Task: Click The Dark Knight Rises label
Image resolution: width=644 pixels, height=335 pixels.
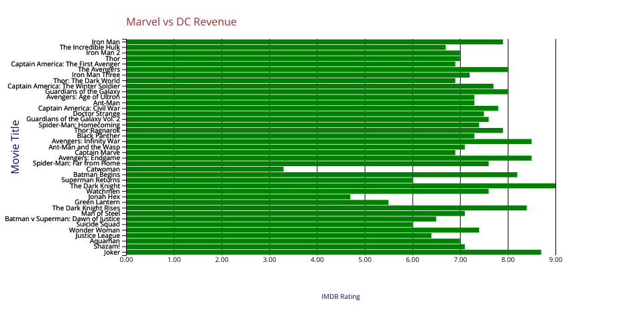Action: click(86, 208)
